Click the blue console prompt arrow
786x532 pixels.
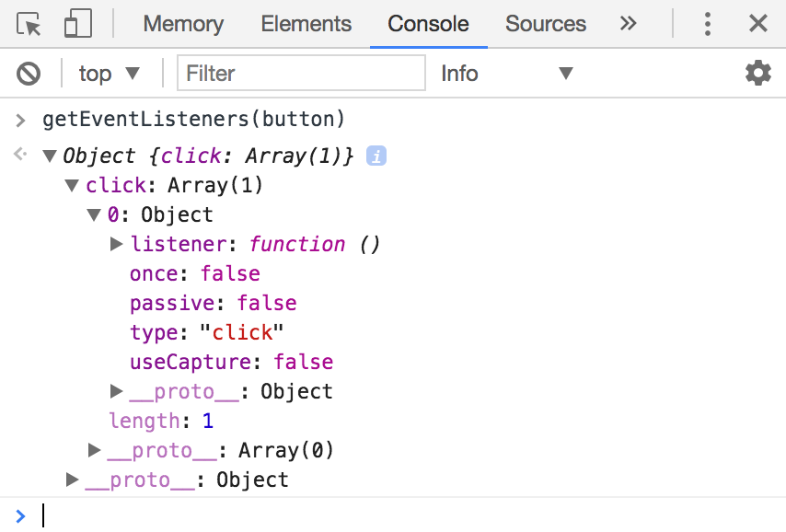pos(20,515)
